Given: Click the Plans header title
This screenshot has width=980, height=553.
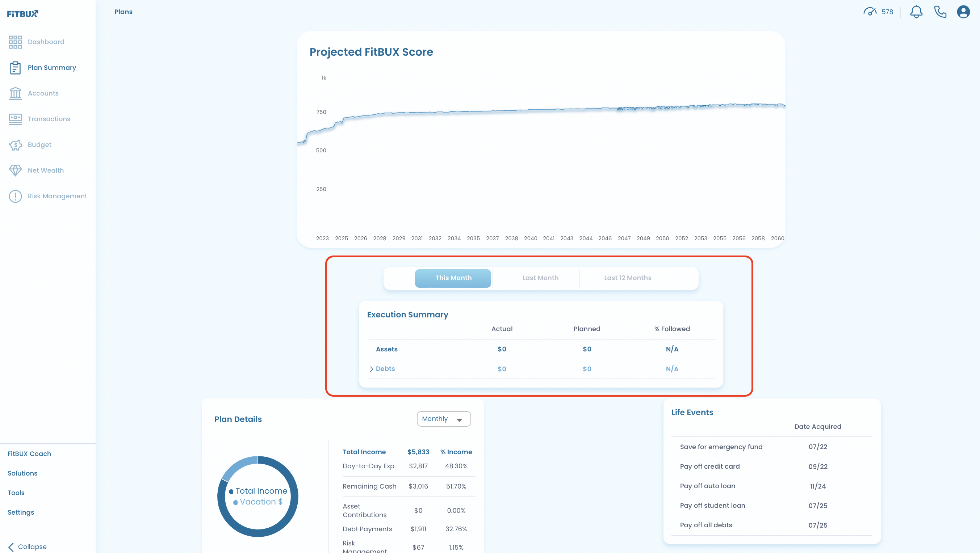Looking at the screenshot, I should point(123,12).
